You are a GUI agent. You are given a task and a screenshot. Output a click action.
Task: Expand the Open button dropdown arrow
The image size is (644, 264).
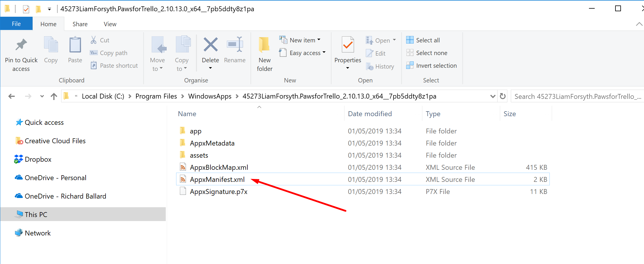pos(394,40)
